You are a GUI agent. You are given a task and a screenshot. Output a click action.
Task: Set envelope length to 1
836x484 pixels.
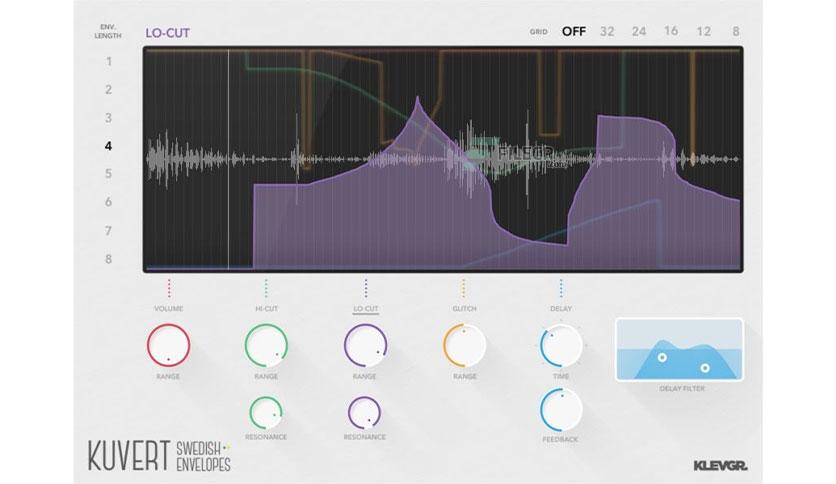109,62
